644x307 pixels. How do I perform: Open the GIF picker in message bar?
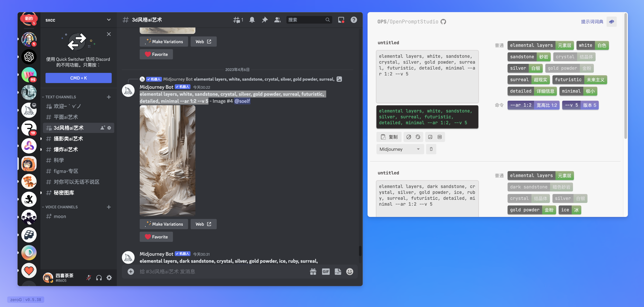coord(326,272)
